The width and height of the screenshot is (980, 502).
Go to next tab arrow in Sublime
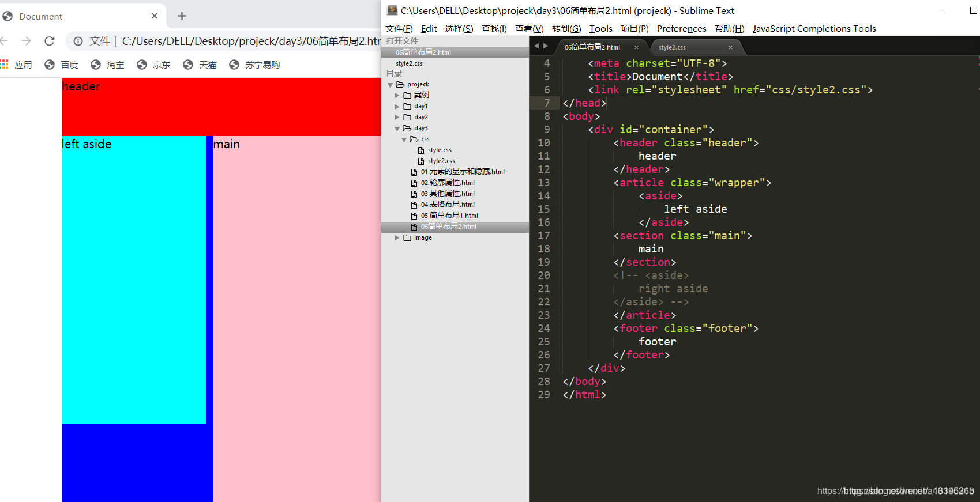tap(546, 46)
